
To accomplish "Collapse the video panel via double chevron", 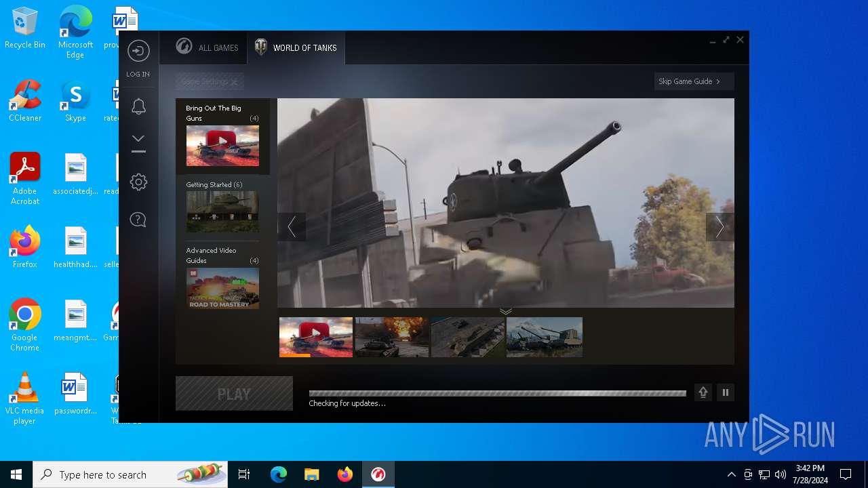I will [506, 312].
